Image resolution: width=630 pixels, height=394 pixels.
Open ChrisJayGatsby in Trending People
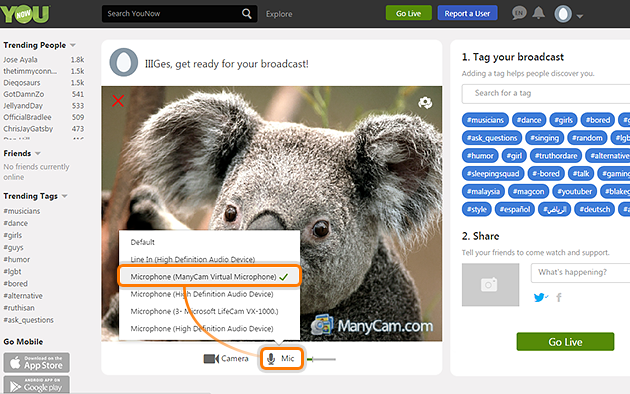(x=28, y=129)
